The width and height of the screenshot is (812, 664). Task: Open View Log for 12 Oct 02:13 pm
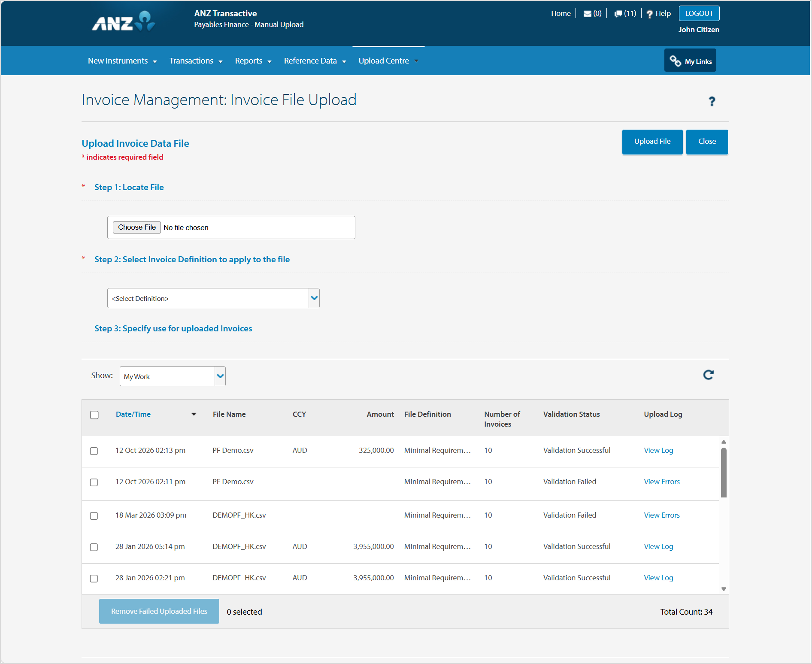point(658,451)
